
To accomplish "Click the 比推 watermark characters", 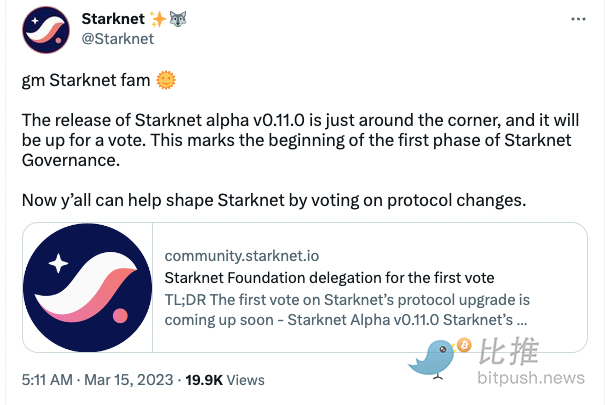I will click(509, 351).
